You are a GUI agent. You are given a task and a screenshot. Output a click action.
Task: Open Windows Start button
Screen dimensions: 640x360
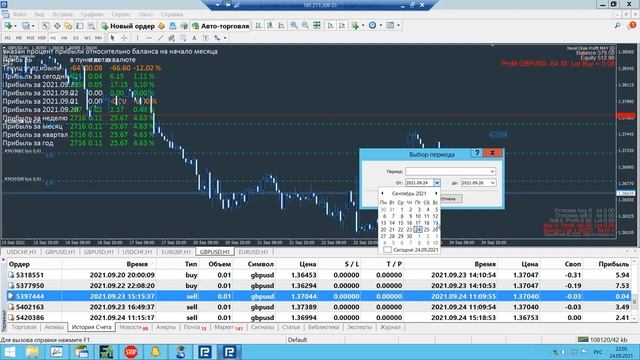(9, 352)
